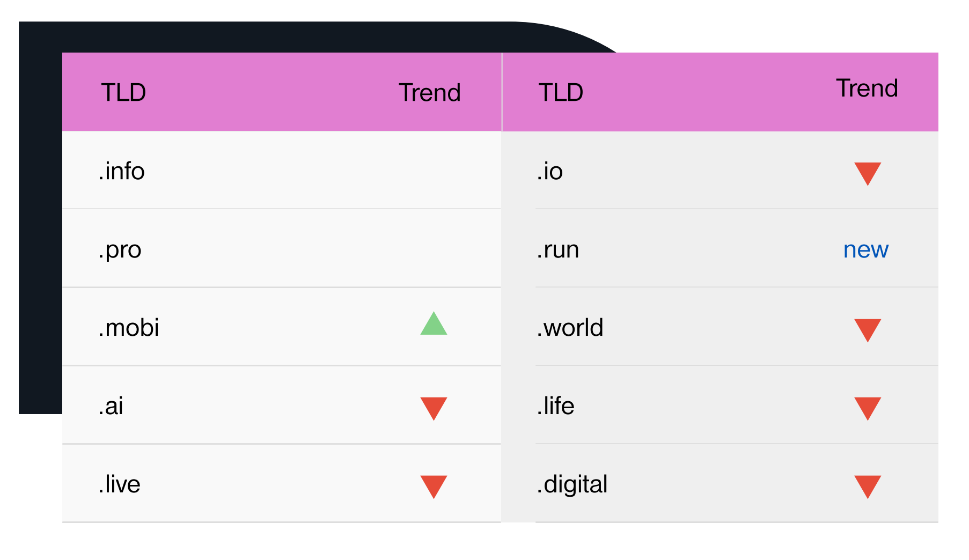969x560 pixels.
Task: Click the red down arrow beside .world
Action: [x=867, y=329]
